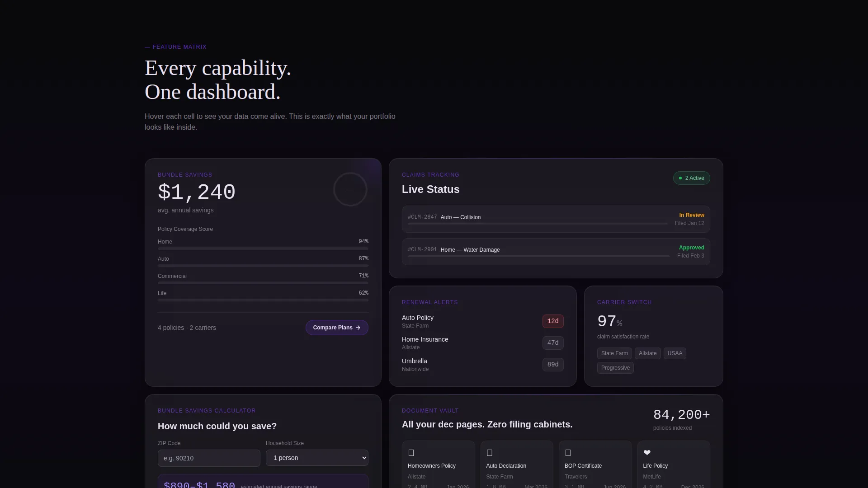Image resolution: width=868 pixels, height=488 pixels.
Task: Click the 12d Auto Policy renewal badge
Action: (x=553, y=321)
